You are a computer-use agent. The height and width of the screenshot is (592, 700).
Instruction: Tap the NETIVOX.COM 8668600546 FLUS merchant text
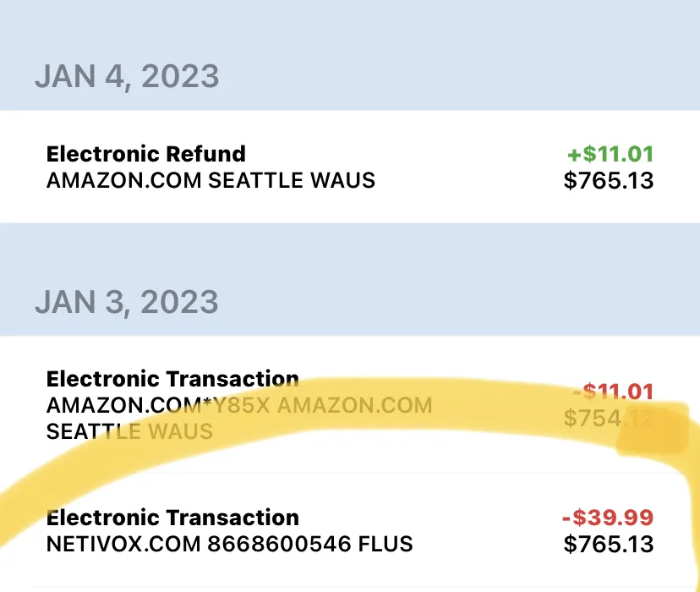229,544
